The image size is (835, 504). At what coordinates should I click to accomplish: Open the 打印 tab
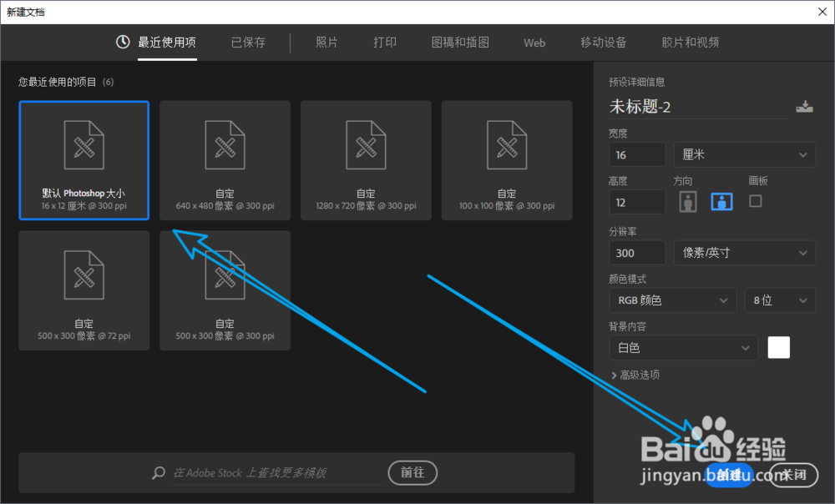(385, 43)
